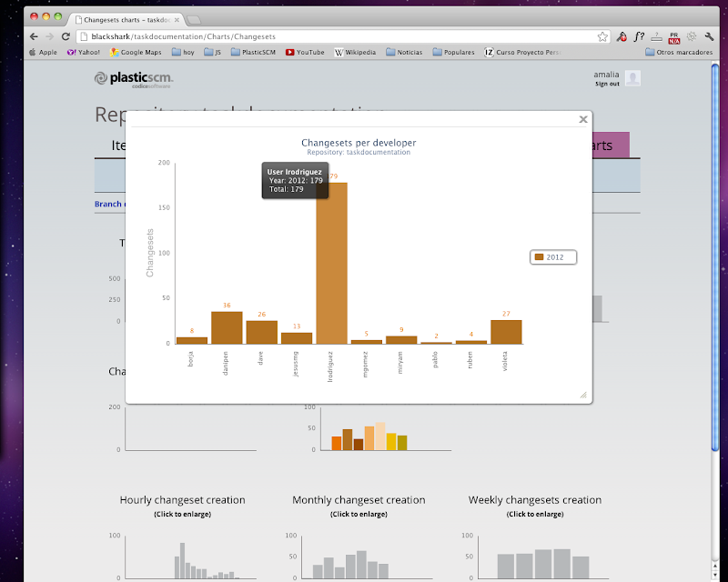Image resolution: width=728 pixels, height=582 pixels.
Task: Click lrodriguez's bar in the changesets chart
Action: [x=334, y=264]
